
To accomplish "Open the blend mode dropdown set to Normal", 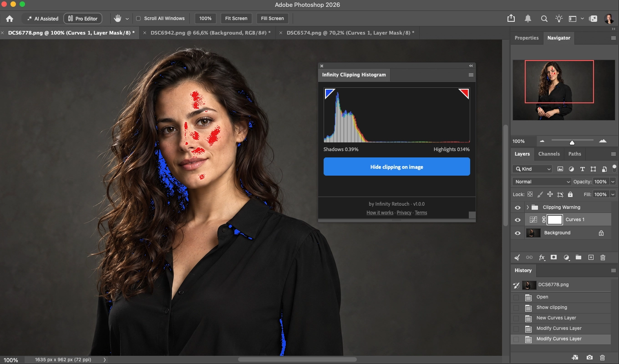I will [x=542, y=182].
